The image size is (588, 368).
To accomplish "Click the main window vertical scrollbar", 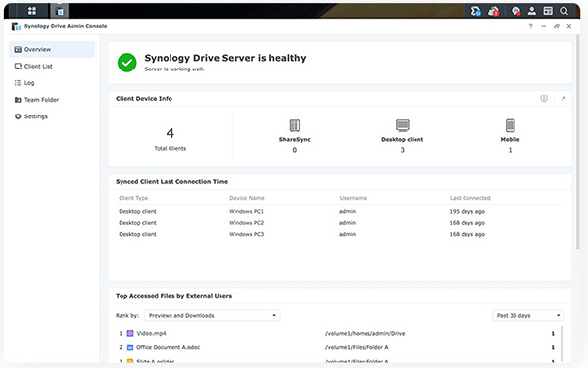I will tap(578, 142).
